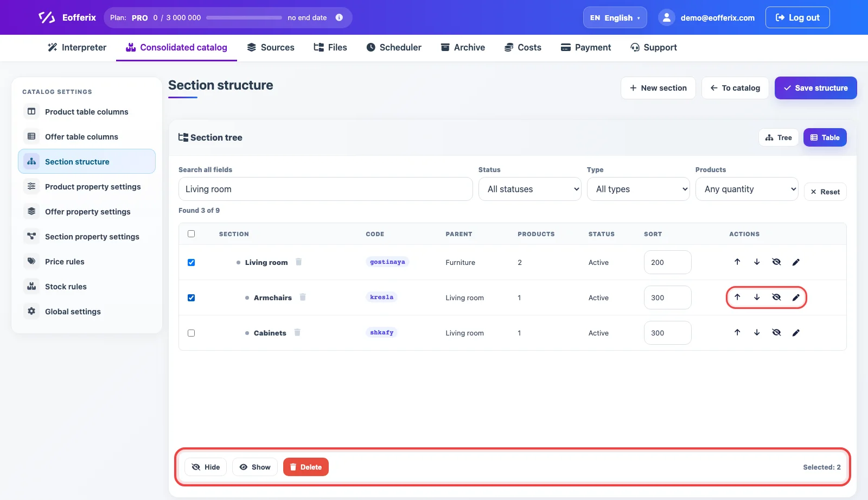Delete the Living room section via trash icon
The width and height of the screenshot is (868, 500).
coord(298,262)
